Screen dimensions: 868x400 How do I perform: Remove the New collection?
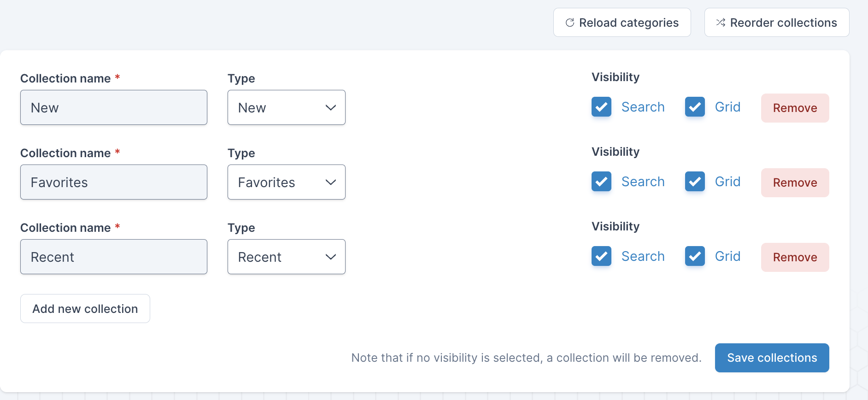[x=795, y=108]
